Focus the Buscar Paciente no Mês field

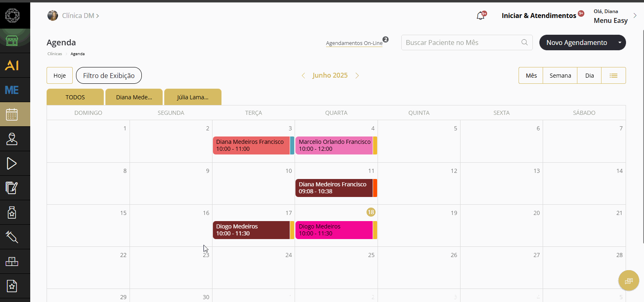tap(467, 43)
